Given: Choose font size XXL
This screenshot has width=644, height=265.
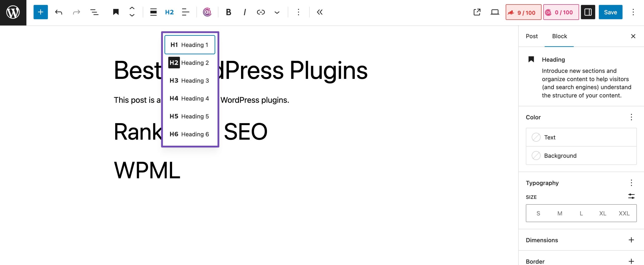Looking at the screenshot, I should [x=624, y=213].
